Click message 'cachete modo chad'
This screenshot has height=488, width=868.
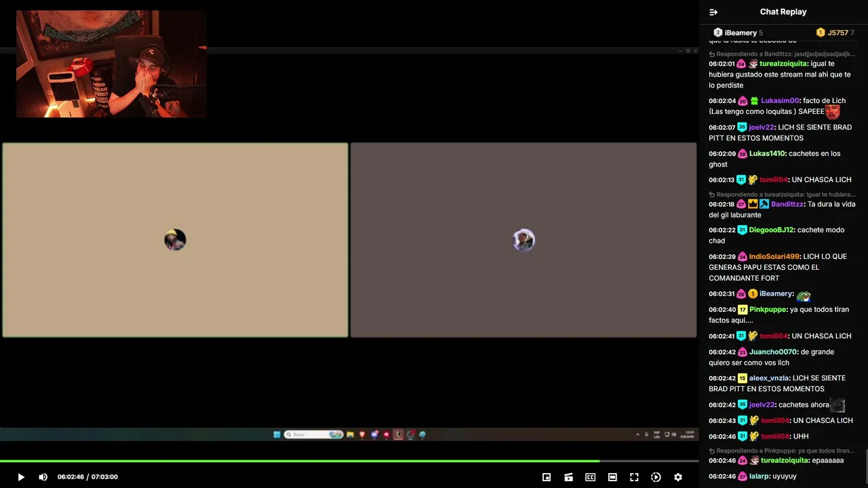[x=776, y=236]
